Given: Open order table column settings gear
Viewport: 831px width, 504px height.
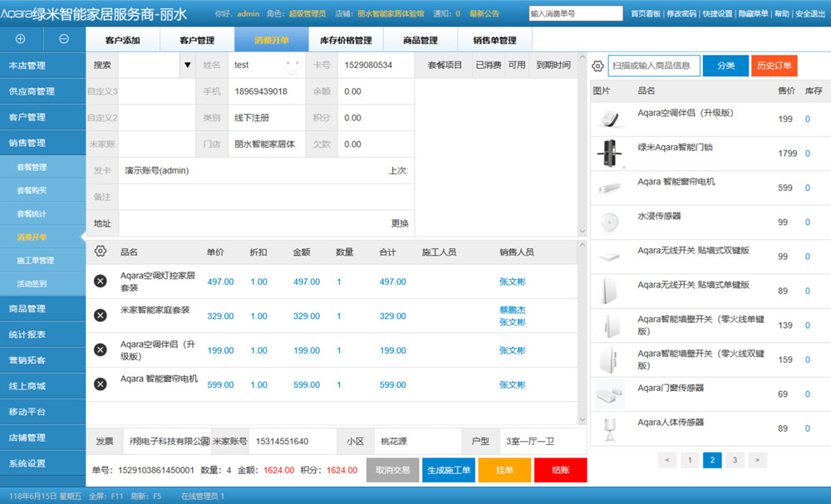Looking at the screenshot, I should point(101,252).
